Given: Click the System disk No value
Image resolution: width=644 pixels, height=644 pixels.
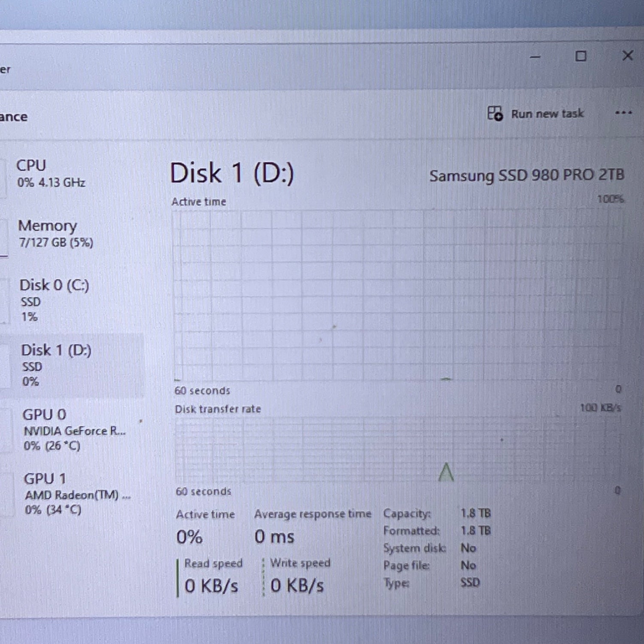Looking at the screenshot, I should 468,548.
